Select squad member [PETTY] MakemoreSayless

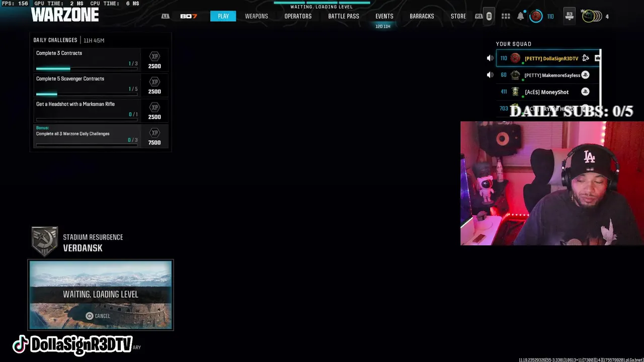pyautogui.click(x=548, y=75)
